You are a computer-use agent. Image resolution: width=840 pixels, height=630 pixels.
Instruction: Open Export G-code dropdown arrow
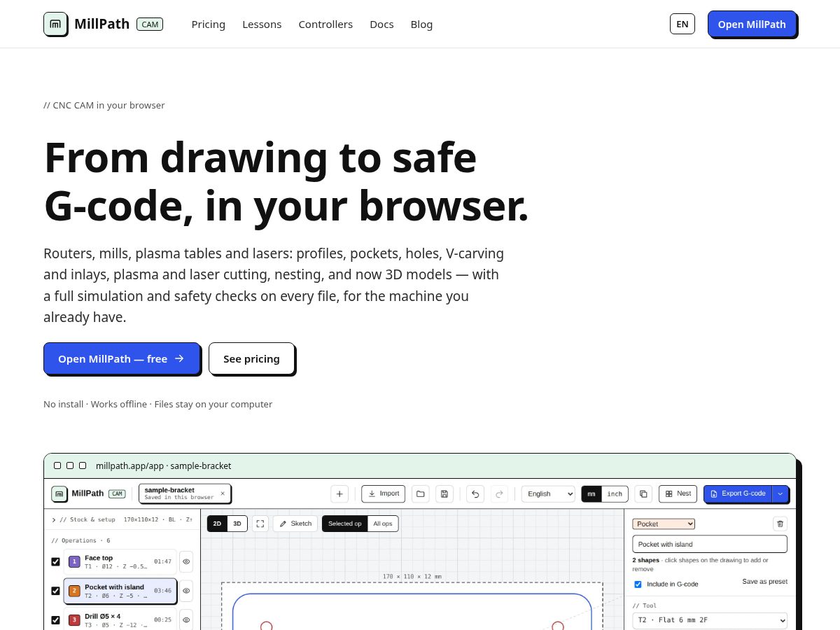(780, 493)
